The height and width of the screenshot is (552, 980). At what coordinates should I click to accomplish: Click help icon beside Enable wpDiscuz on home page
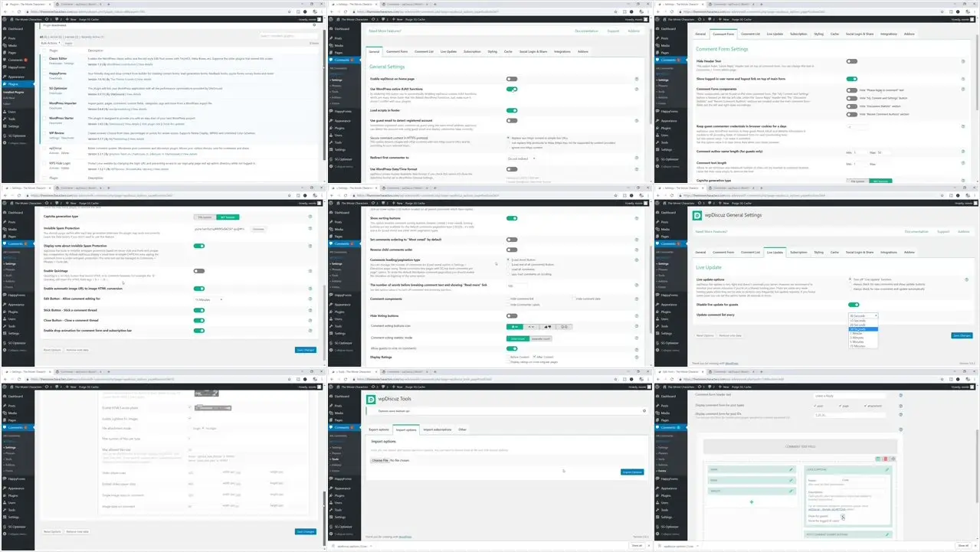pos(637,79)
